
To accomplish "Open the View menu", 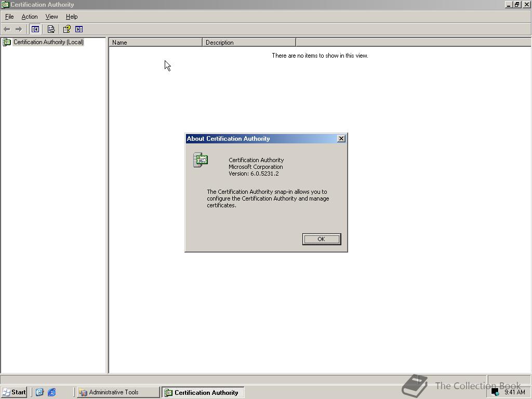I will coord(51,17).
